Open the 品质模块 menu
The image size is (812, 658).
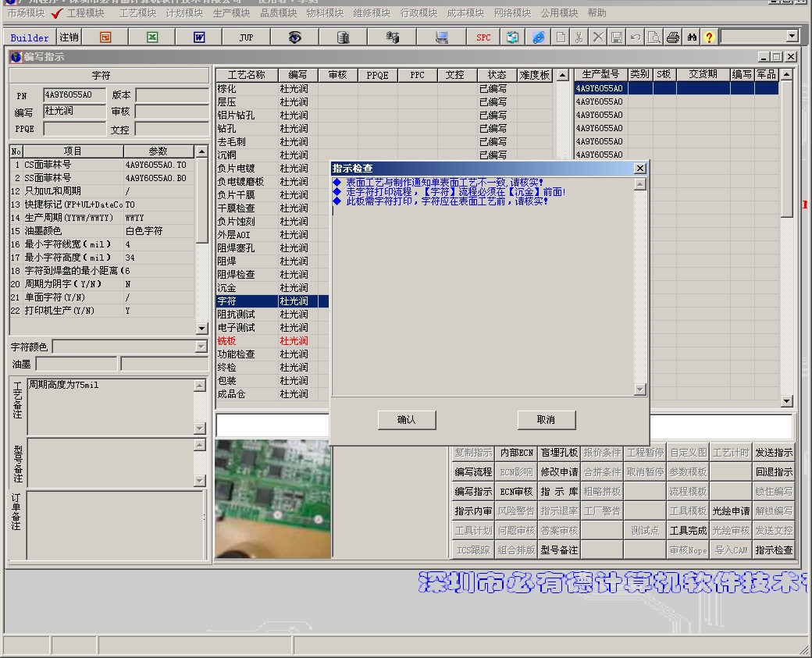point(278,13)
